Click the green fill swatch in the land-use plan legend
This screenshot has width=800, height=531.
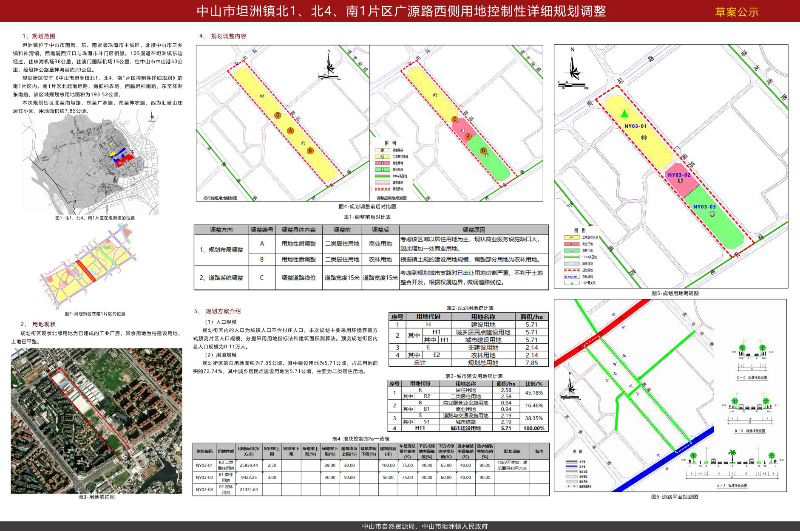571,250
